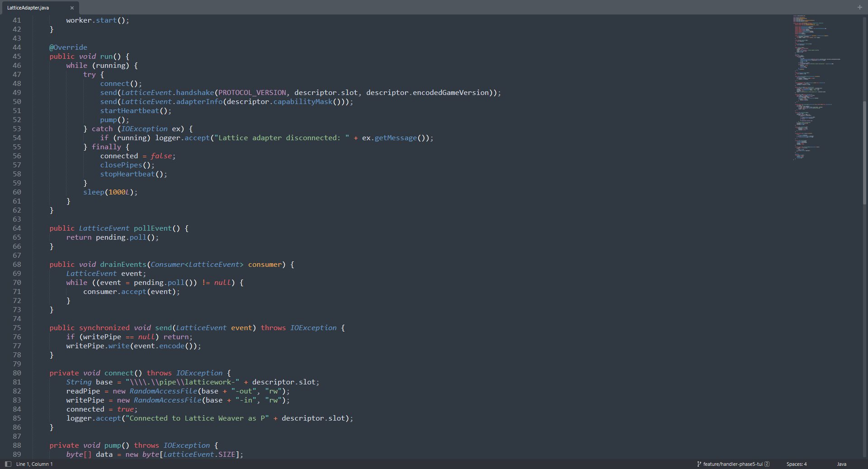Click the git branch icon in status bar
The width and height of the screenshot is (868, 469).
(699, 464)
